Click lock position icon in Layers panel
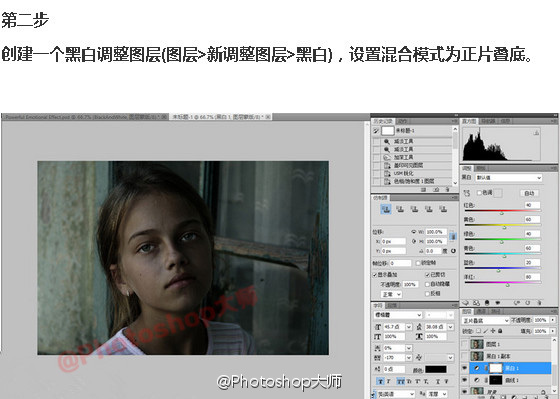560x399 pixels. [x=493, y=331]
